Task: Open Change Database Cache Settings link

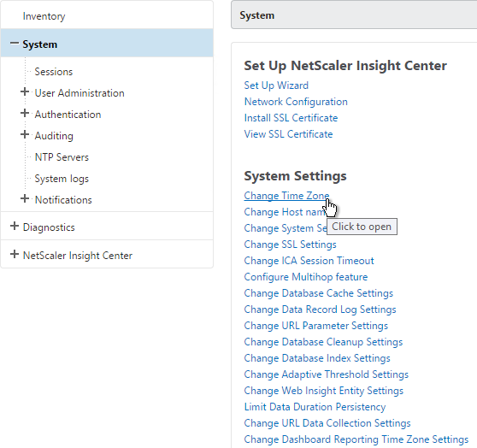Action: (x=319, y=293)
